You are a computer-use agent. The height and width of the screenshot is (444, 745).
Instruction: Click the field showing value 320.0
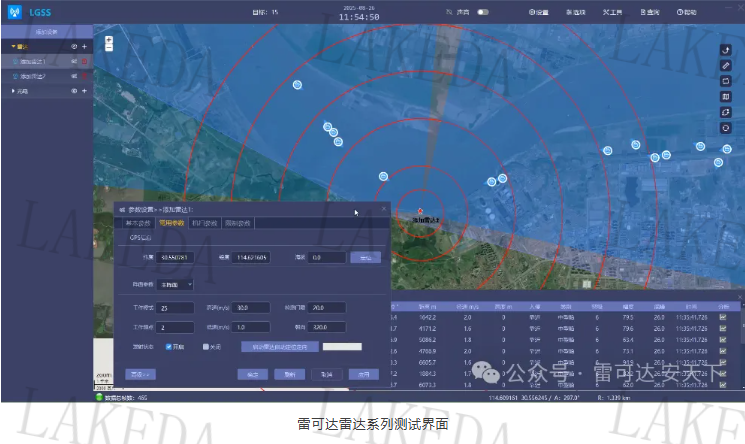[x=327, y=327]
